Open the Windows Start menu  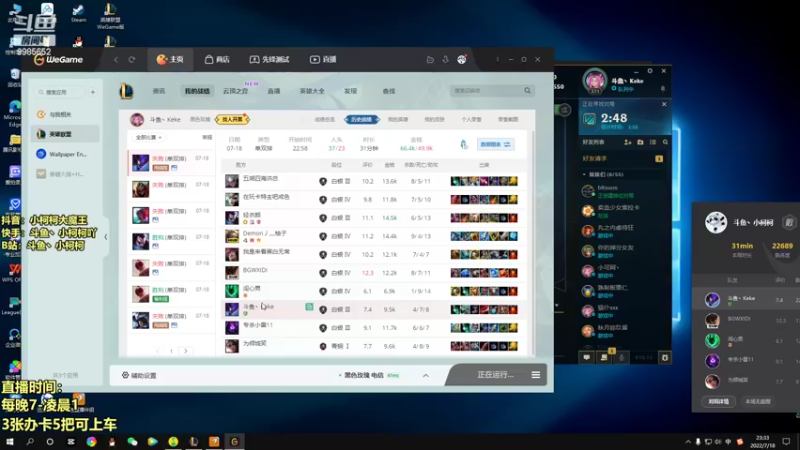10,442
